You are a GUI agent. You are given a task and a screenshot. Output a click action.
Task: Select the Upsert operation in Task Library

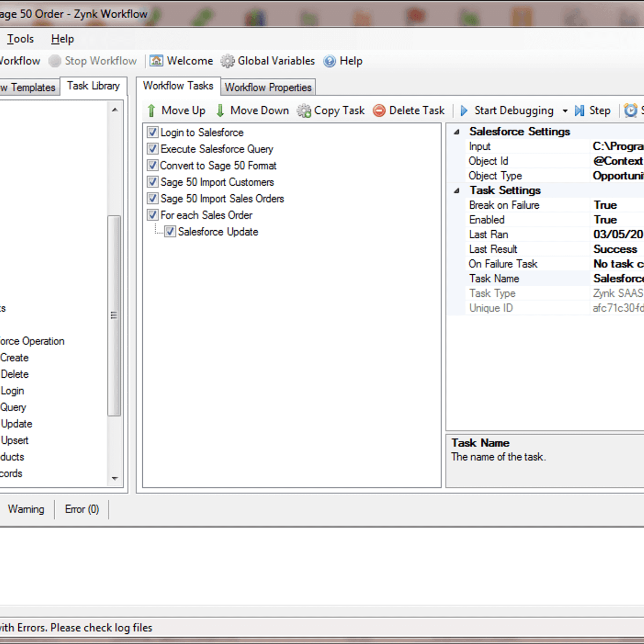click(14, 441)
